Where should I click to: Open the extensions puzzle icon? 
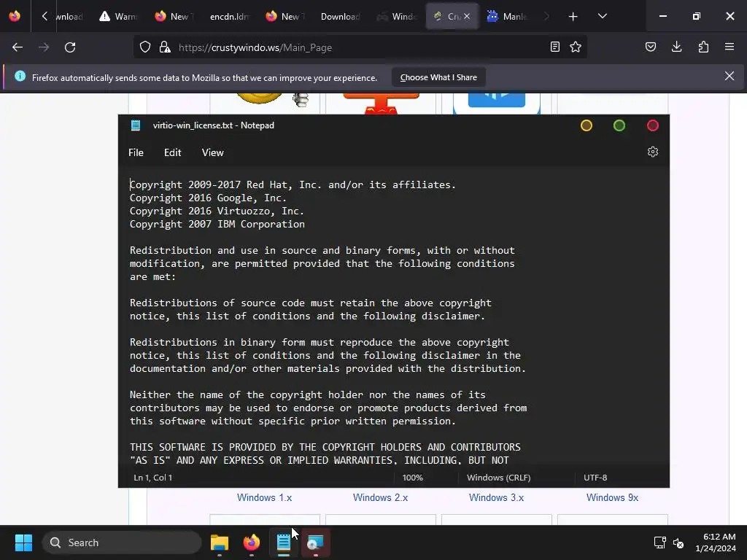point(703,47)
